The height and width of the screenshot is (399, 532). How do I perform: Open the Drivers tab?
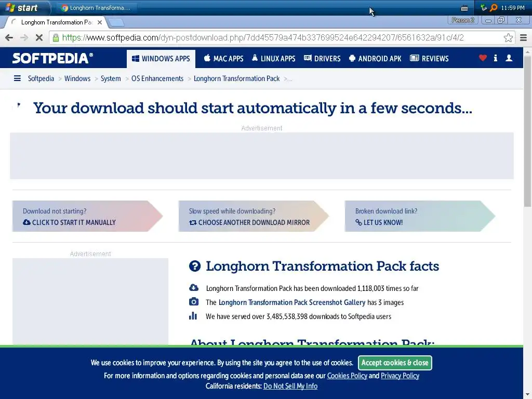pos(322,59)
